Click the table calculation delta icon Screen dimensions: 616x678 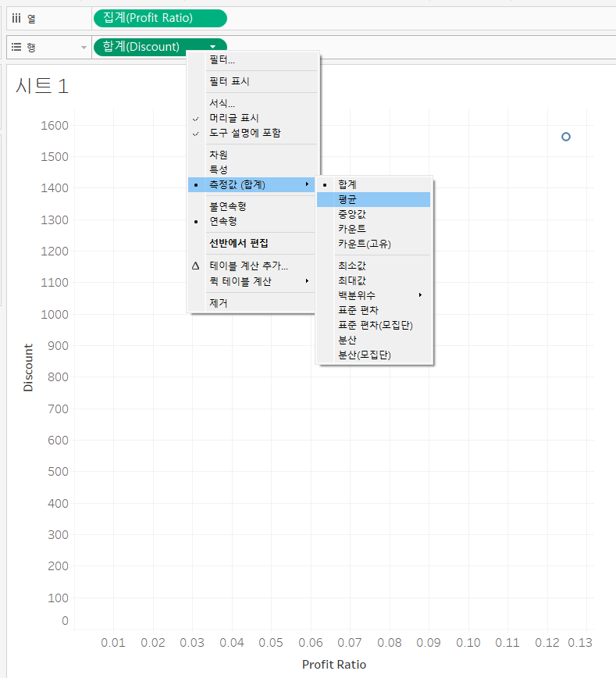tap(195, 266)
